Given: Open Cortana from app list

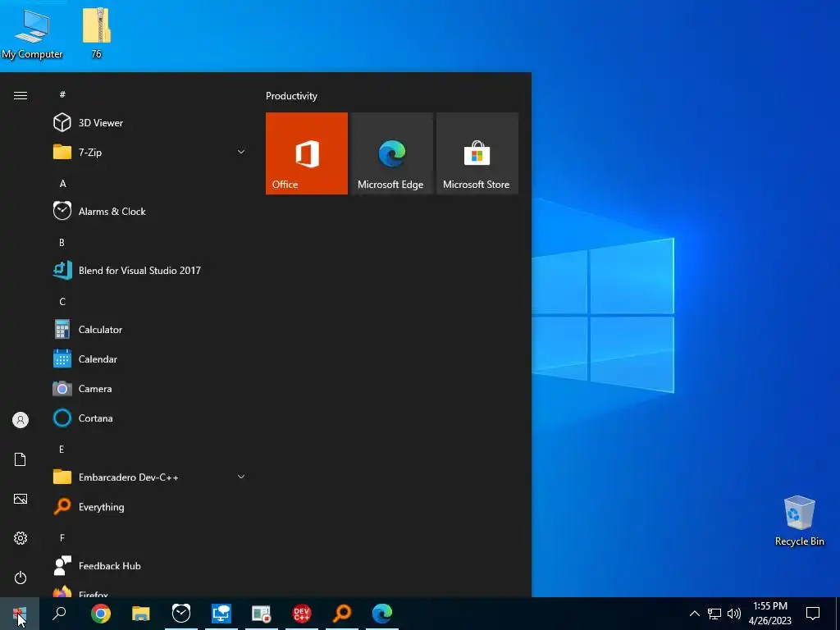Looking at the screenshot, I should click(x=150, y=418).
